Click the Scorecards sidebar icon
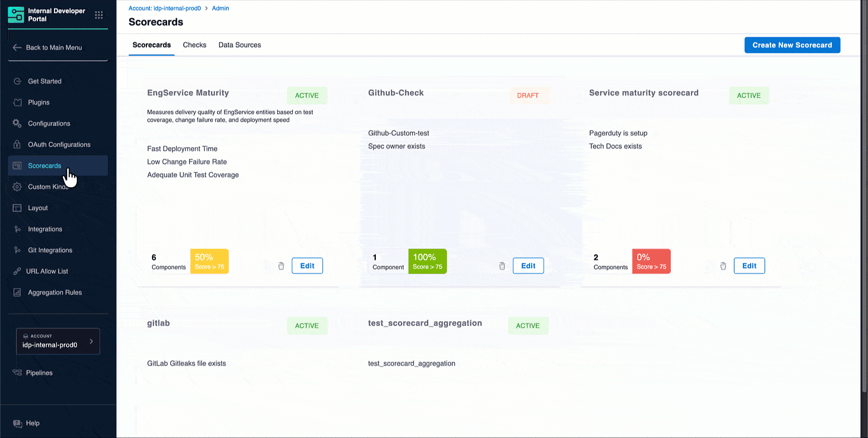This screenshot has width=868, height=438. pos(17,166)
